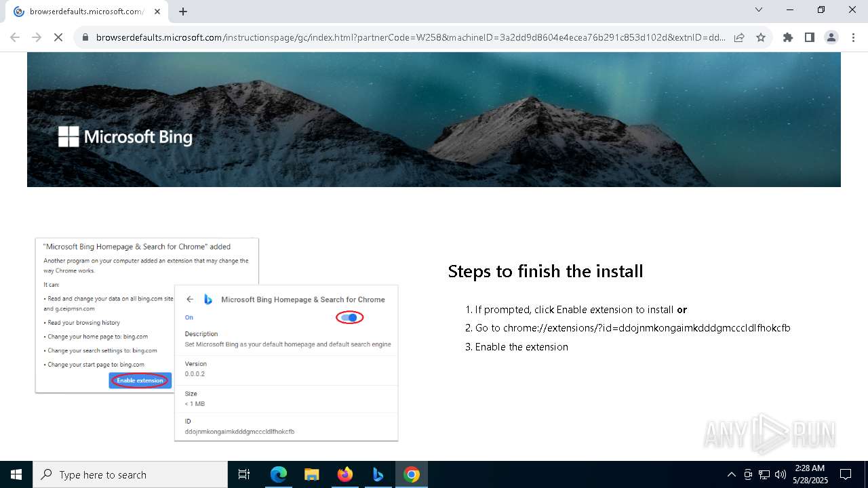
Task: Launch Microsoft Edge from the taskbar
Action: tap(279, 474)
